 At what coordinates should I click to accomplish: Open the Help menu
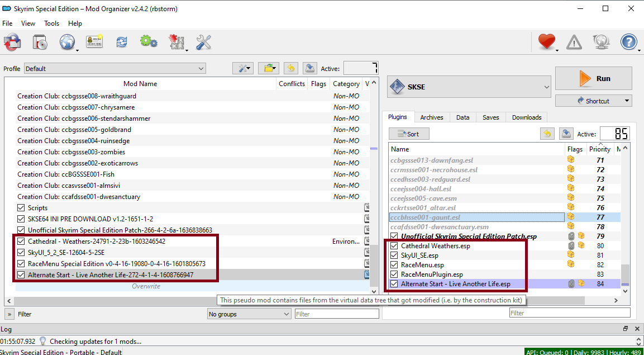(x=75, y=23)
